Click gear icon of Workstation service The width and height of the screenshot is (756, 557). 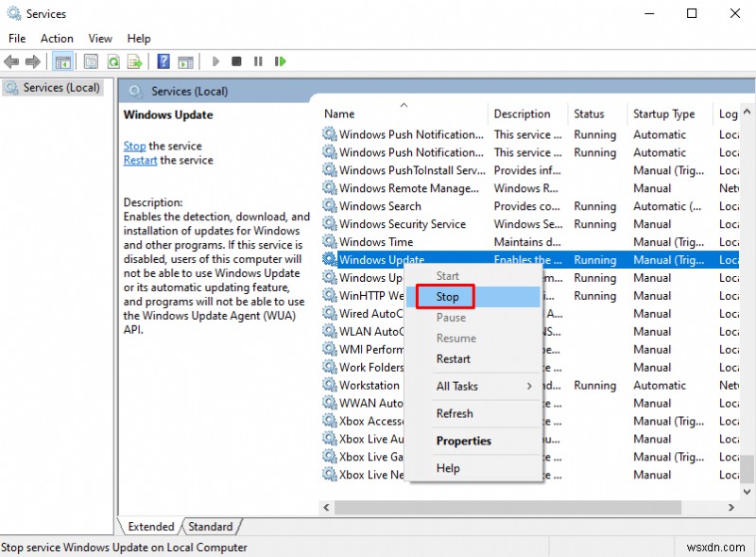point(329,385)
